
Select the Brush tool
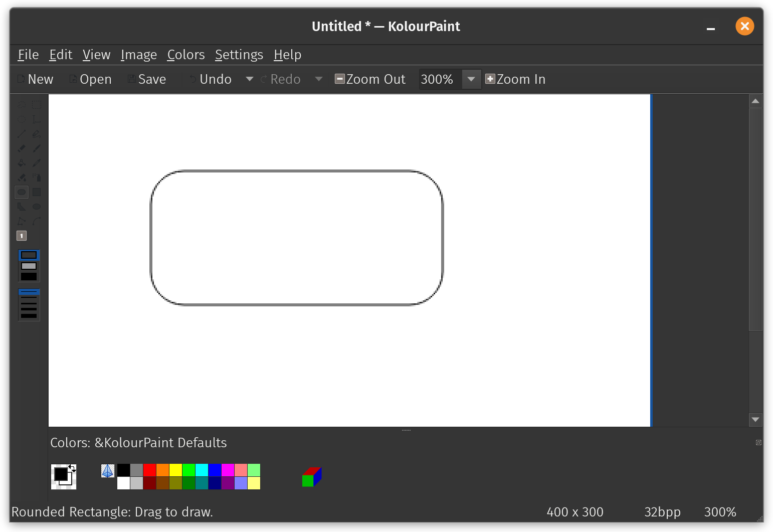pos(37,148)
